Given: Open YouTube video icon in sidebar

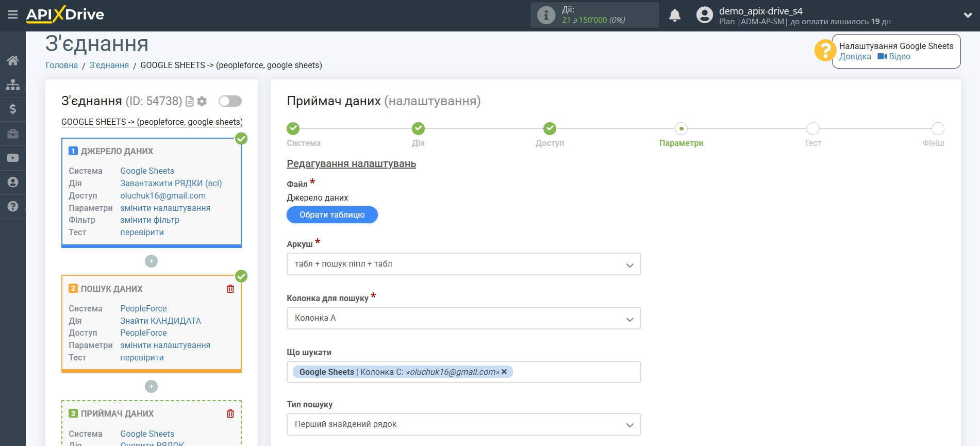Looking at the screenshot, I should (13, 158).
